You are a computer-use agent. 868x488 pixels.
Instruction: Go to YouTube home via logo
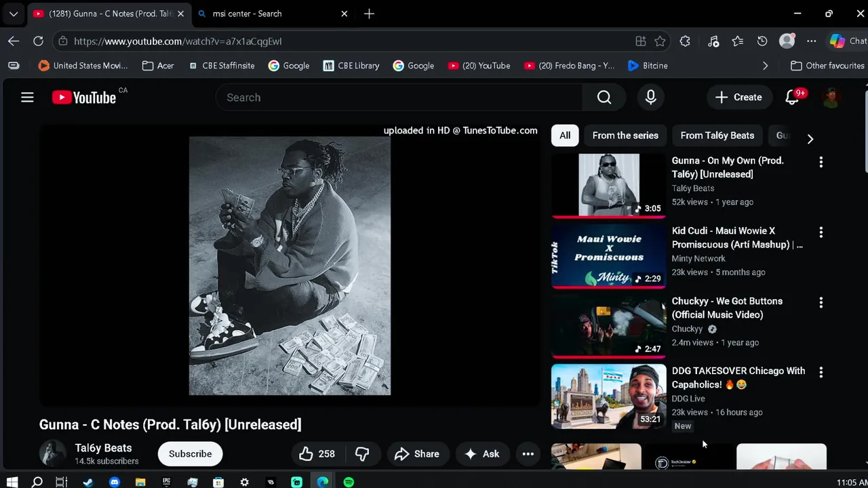(84, 98)
